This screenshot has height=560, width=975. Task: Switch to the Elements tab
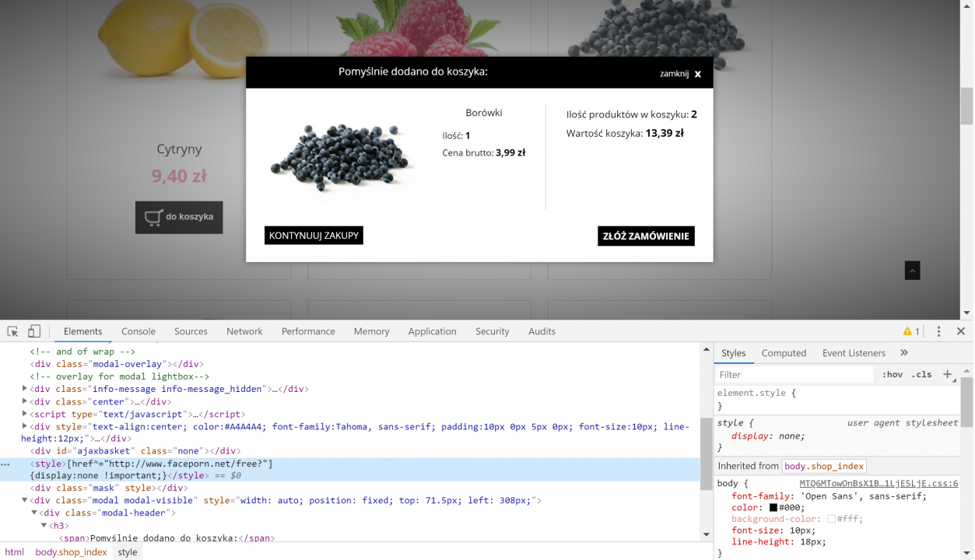[83, 331]
